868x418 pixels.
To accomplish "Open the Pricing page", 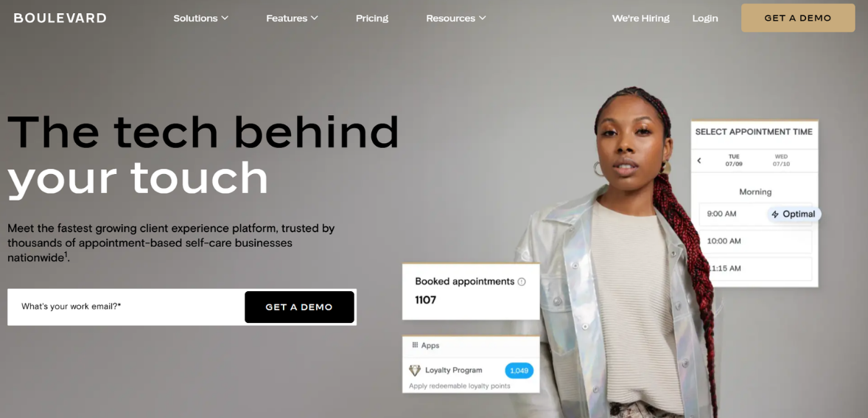I will click(x=372, y=18).
